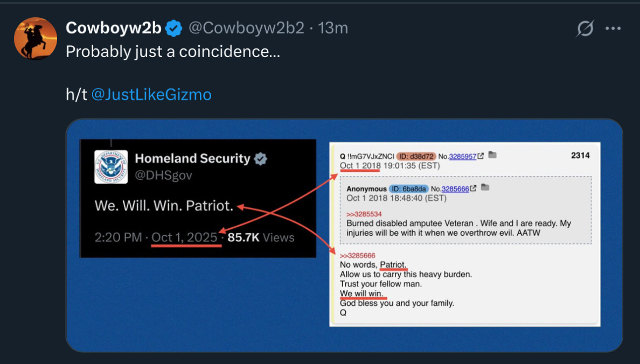Click the @Cowboyw2b2 handle
Screen dimensions: 640x364
[x=246, y=29]
